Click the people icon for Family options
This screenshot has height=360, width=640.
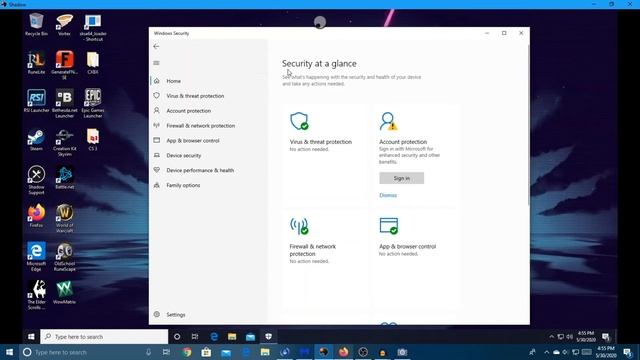point(157,185)
